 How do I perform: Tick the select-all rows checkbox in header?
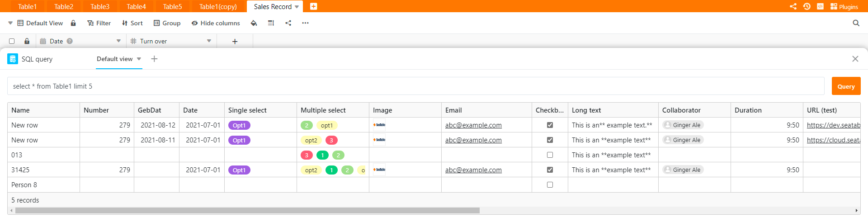pyautogui.click(x=12, y=41)
